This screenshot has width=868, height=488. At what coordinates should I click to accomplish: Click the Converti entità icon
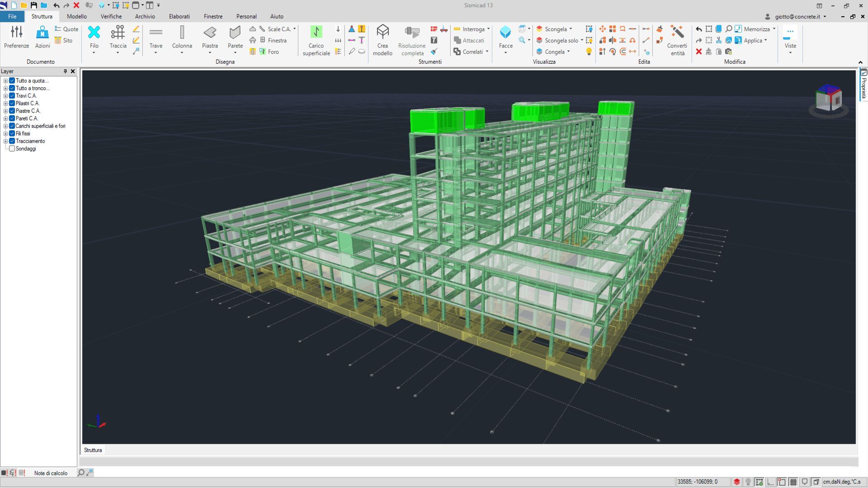coord(677,33)
